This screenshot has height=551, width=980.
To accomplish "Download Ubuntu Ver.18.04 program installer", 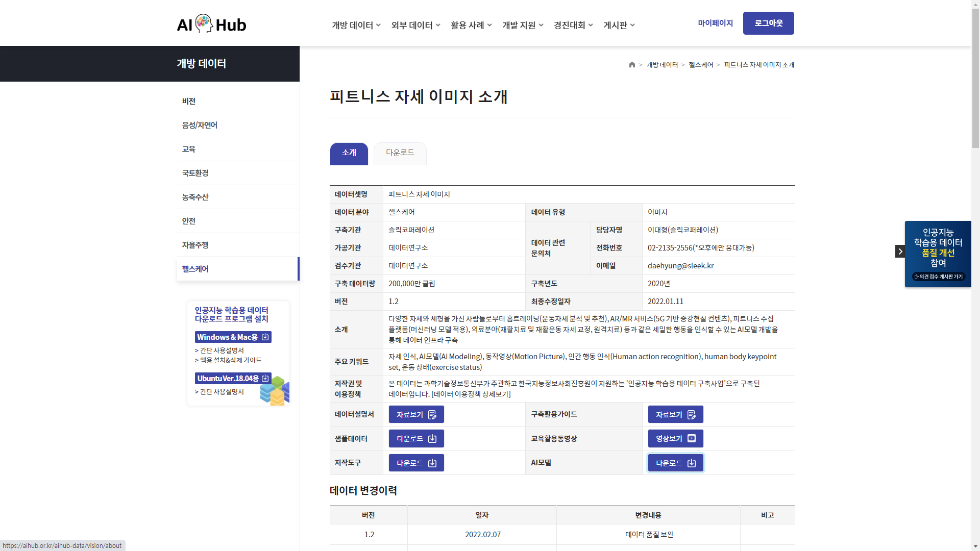I will pyautogui.click(x=233, y=379).
